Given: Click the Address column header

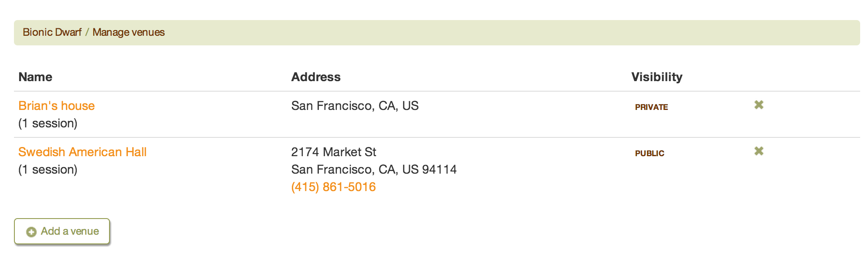Looking at the screenshot, I should (316, 77).
